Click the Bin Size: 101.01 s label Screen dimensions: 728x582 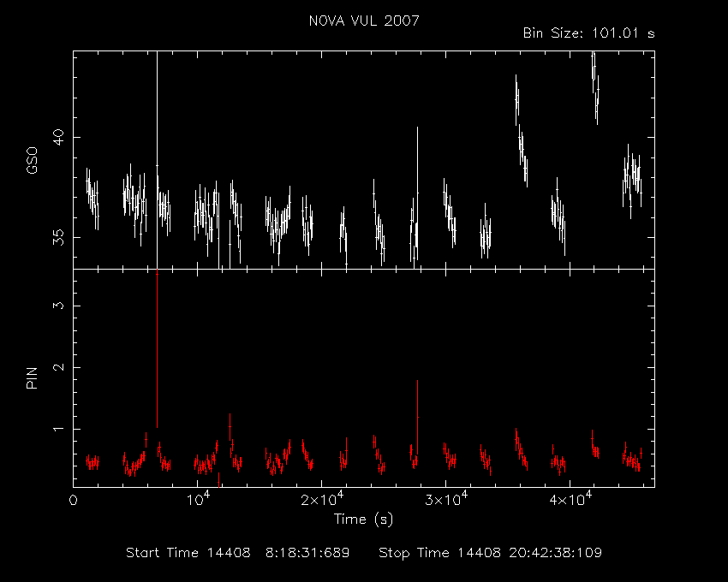(588, 33)
